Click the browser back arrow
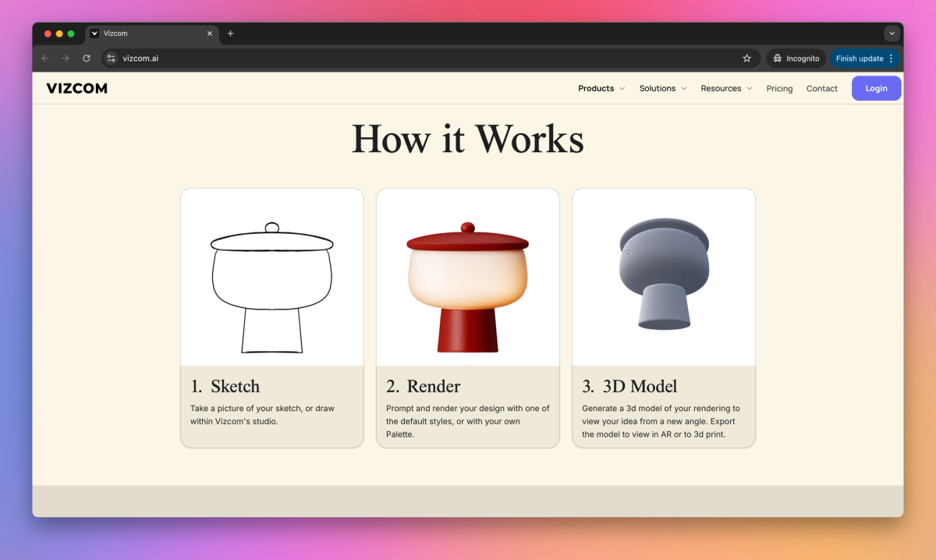The image size is (936, 560). pyautogui.click(x=44, y=58)
